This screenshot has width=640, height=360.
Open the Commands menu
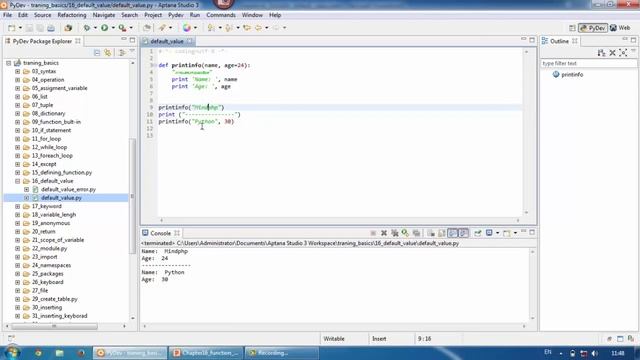[221, 15]
